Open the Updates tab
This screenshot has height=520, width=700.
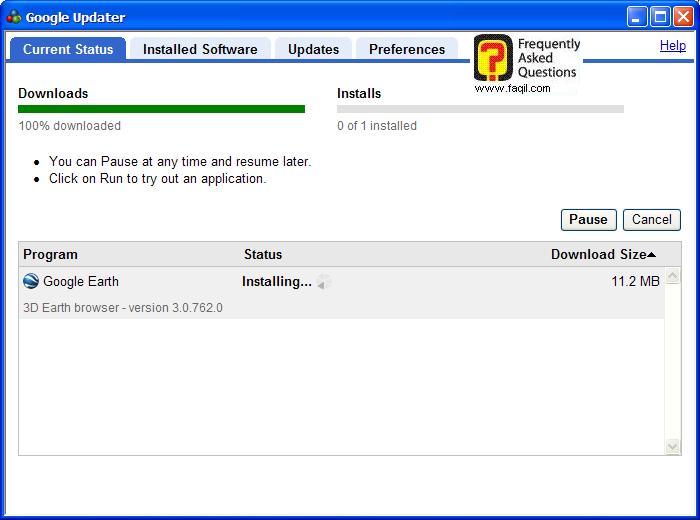pos(313,49)
